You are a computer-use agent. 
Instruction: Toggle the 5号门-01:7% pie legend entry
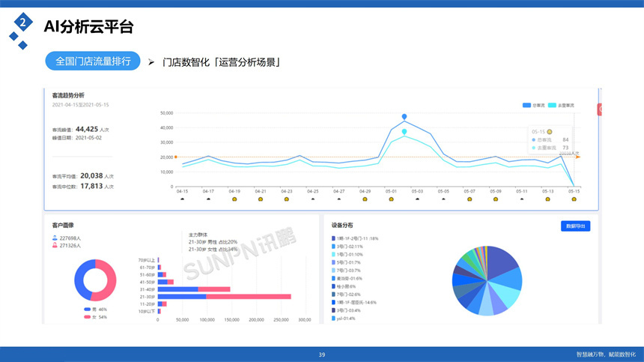[x=346, y=262]
